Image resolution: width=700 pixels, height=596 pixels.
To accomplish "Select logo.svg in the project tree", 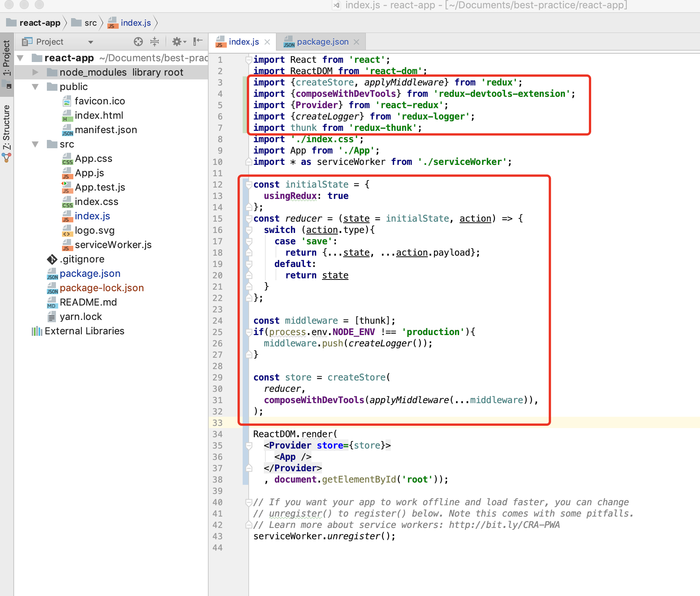I will click(94, 230).
